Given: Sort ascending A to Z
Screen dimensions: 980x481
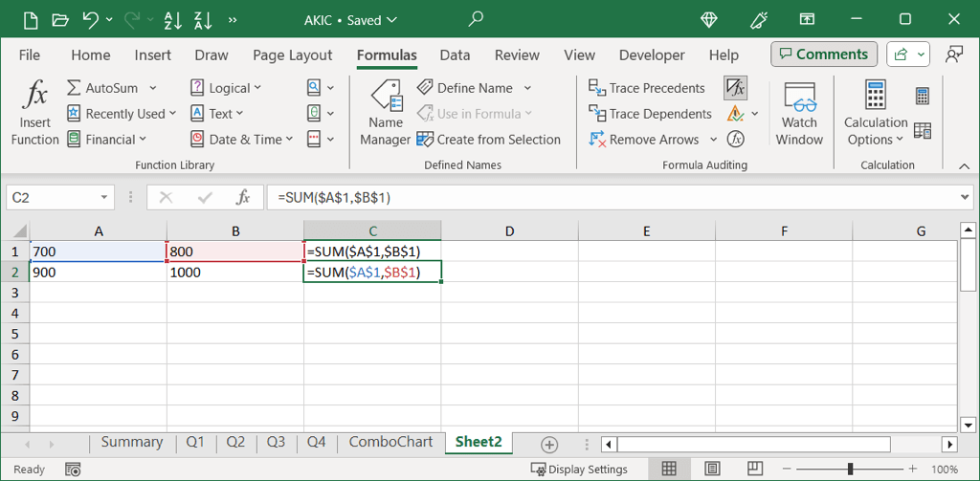Looking at the screenshot, I should point(172,20).
